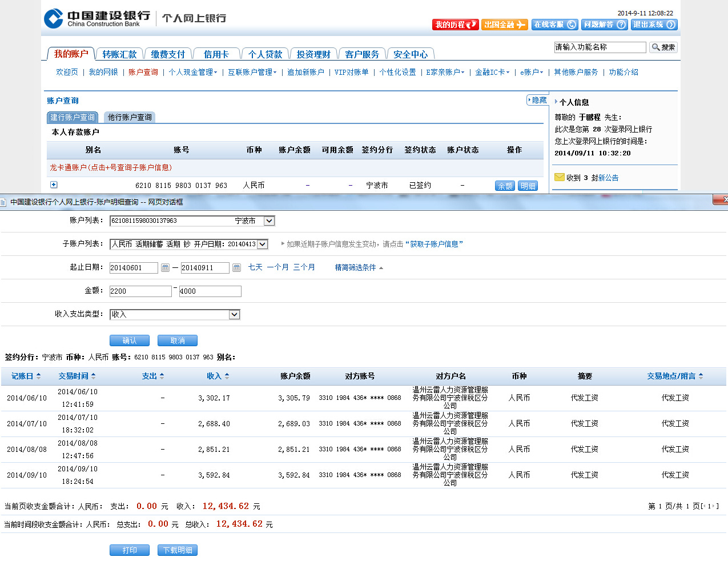Open the 账户列表 account dropdown
Screen dimensions: 728x565
tap(270, 221)
